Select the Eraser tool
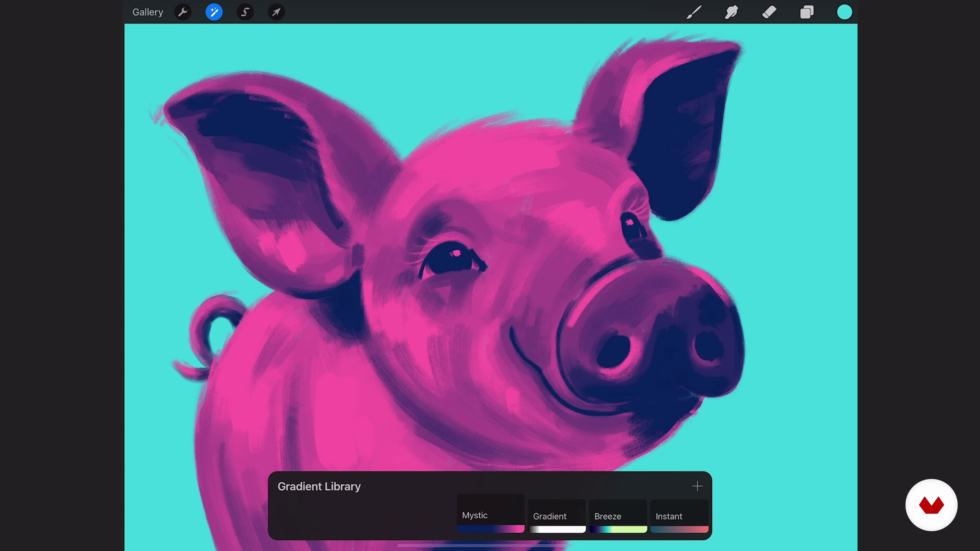The width and height of the screenshot is (980, 551). pos(769,12)
